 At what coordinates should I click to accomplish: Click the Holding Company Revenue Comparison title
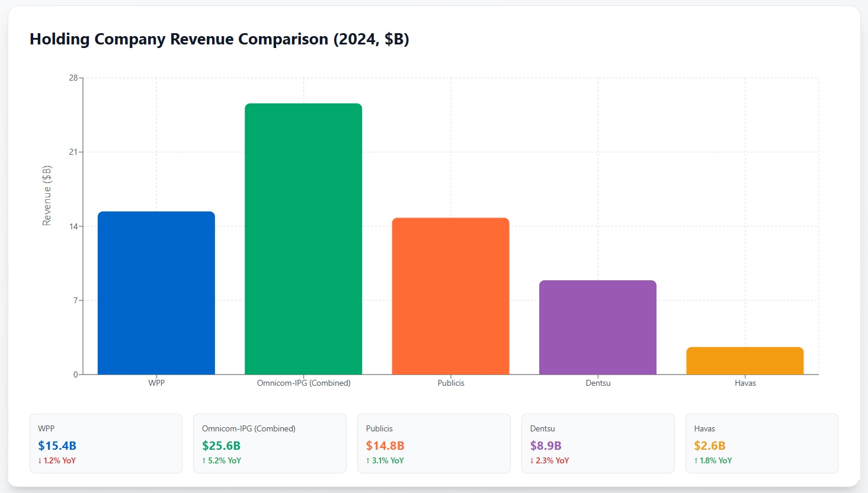pyautogui.click(x=219, y=39)
